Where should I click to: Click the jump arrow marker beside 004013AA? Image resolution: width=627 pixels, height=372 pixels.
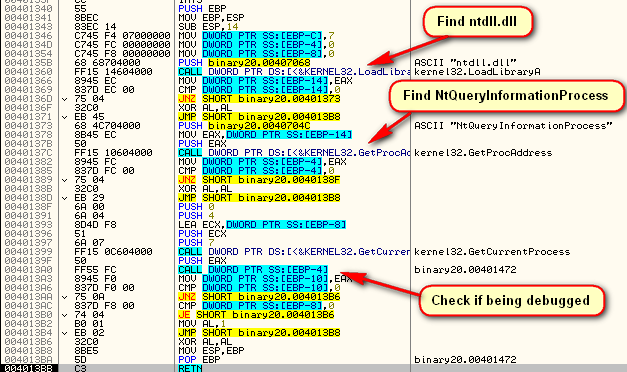click(65, 297)
